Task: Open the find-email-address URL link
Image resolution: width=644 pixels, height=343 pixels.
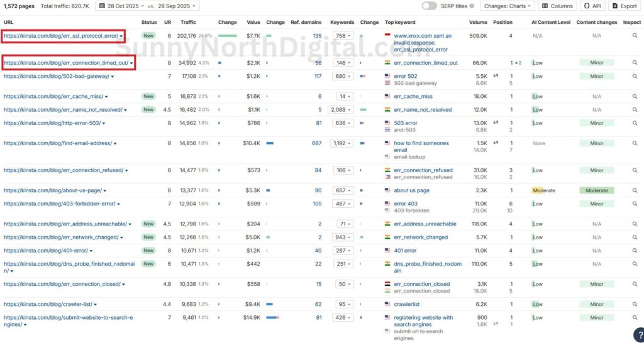Action: point(58,143)
